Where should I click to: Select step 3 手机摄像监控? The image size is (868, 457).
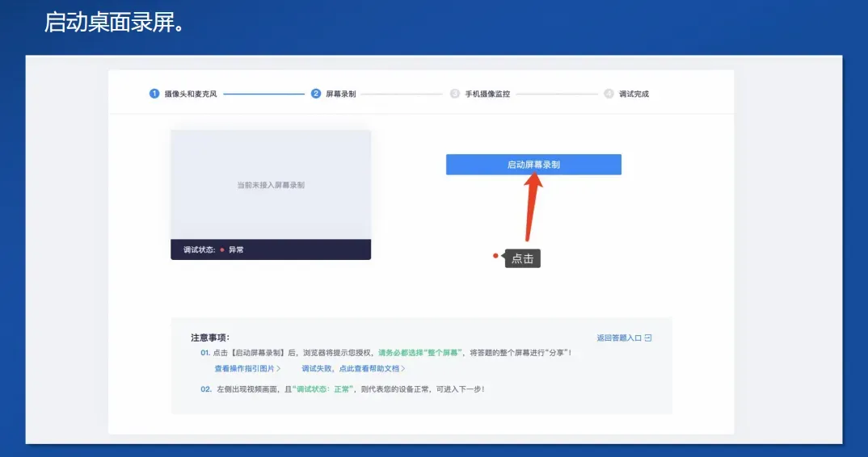[480, 94]
